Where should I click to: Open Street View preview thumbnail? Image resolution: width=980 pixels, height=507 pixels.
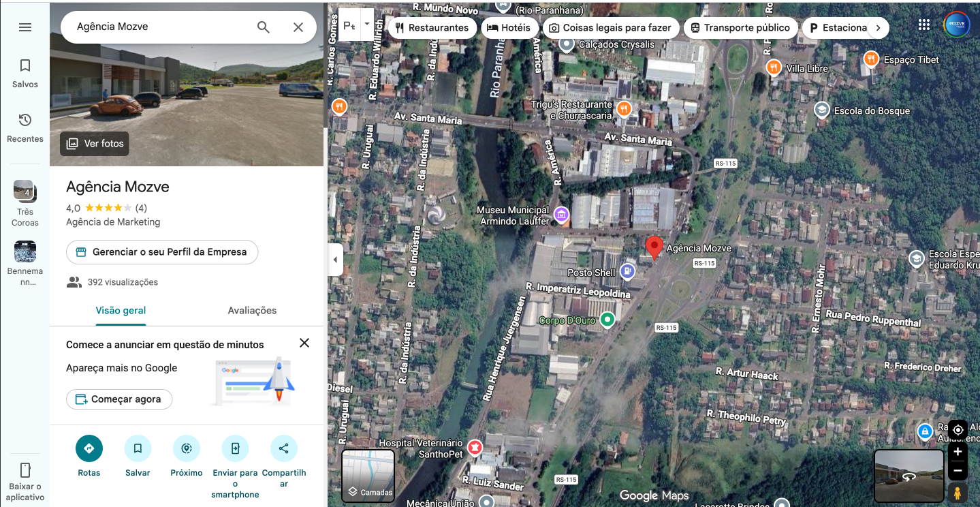pyautogui.click(x=908, y=476)
